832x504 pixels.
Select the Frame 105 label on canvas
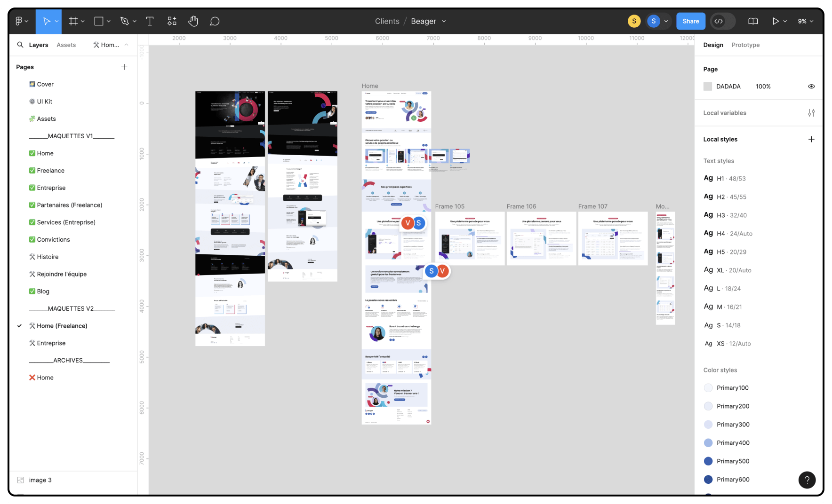tap(449, 206)
